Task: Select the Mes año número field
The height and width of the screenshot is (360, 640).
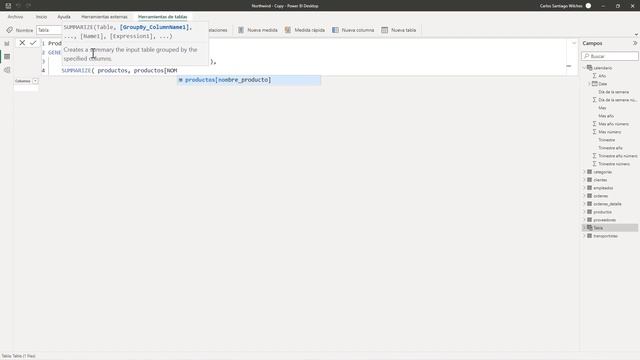Action: point(613,124)
